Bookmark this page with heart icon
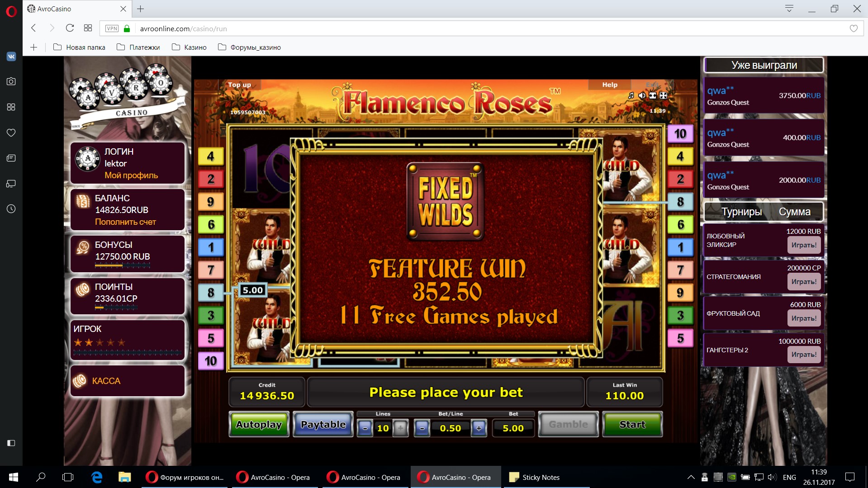This screenshot has height=488, width=868. [x=854, y=28]
